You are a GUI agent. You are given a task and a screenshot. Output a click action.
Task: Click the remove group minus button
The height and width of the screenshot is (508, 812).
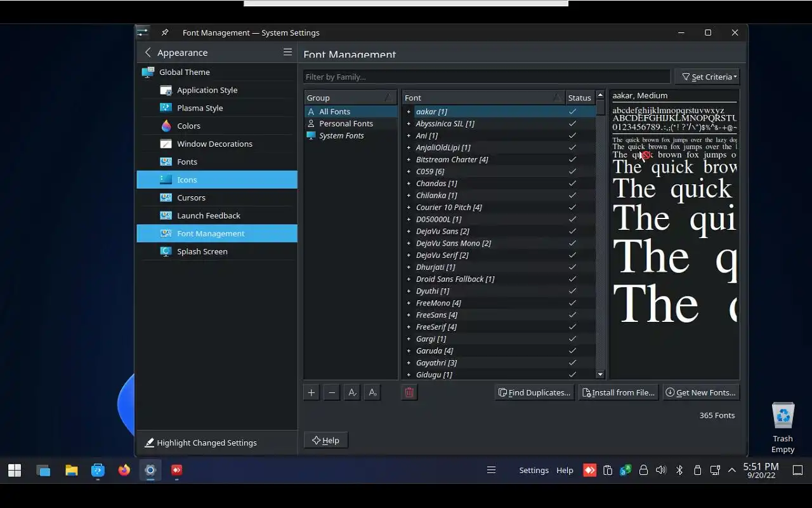[332, 392]
